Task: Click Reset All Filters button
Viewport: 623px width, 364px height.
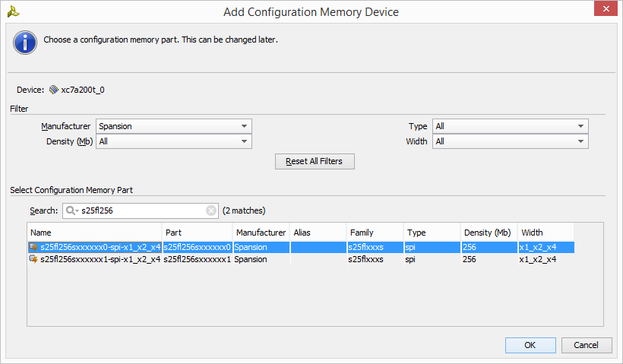Action: [x=315, y=161]
